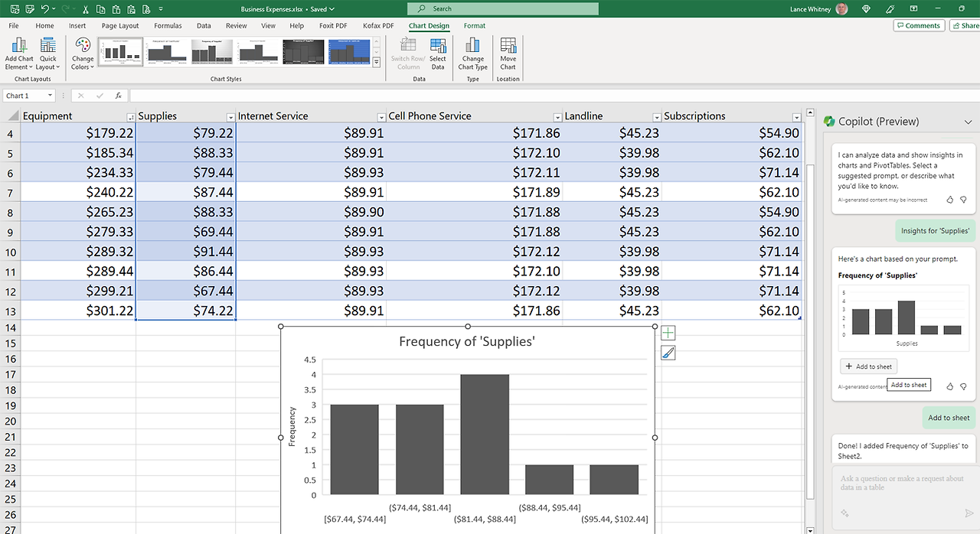Open Subscriptions column filter dropdown
The image size is (980, 534).
(x=796, y=117)
